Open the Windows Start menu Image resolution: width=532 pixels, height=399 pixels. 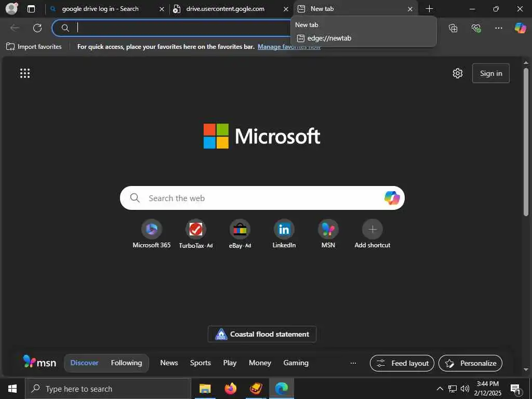[12, 389]
